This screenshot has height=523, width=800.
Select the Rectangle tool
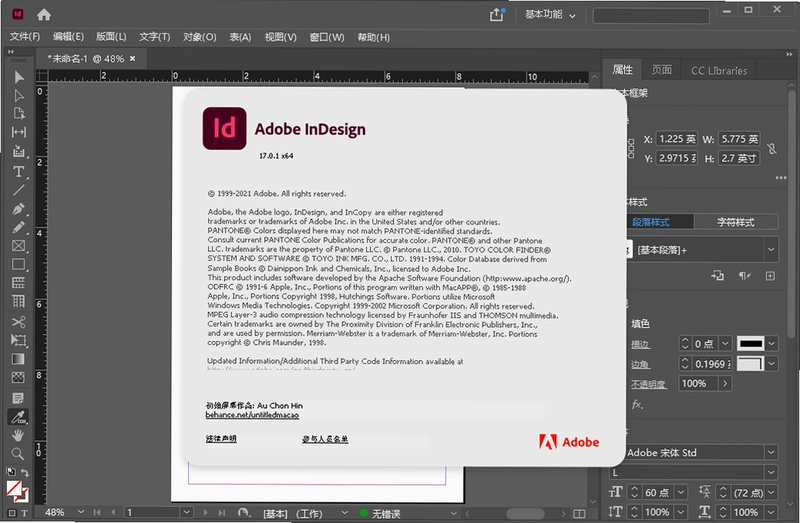pyautogui.click(x=19, y=264)
